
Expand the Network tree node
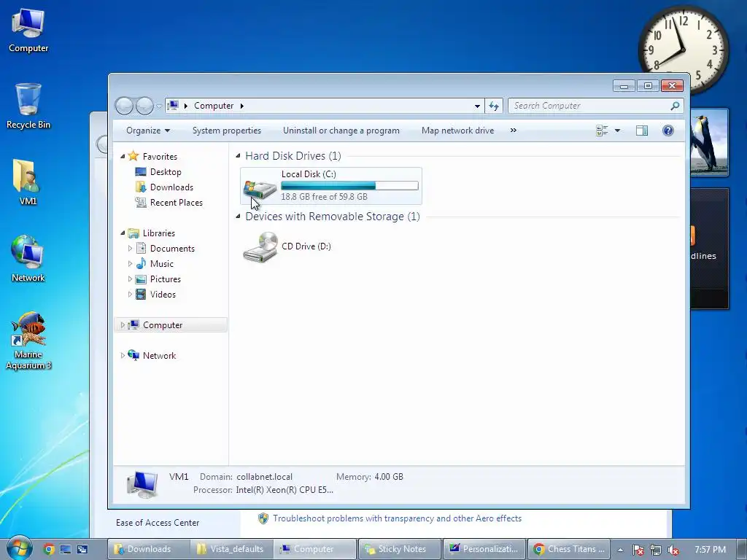click(123, 355)
